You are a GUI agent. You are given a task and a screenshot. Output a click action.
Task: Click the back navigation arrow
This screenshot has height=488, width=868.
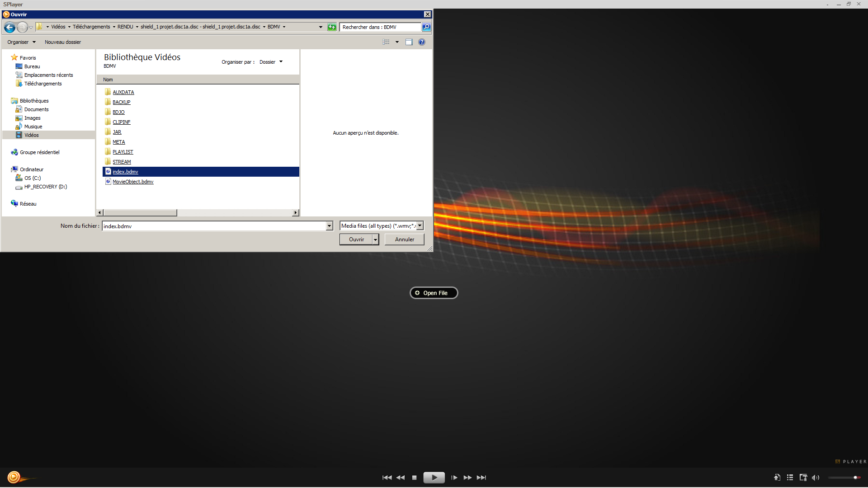click(9, 27)
